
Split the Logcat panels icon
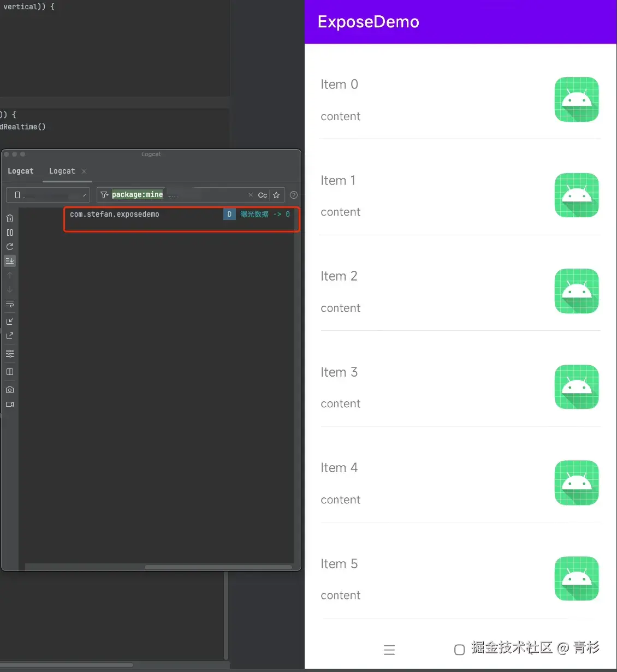tap(10, 372)
